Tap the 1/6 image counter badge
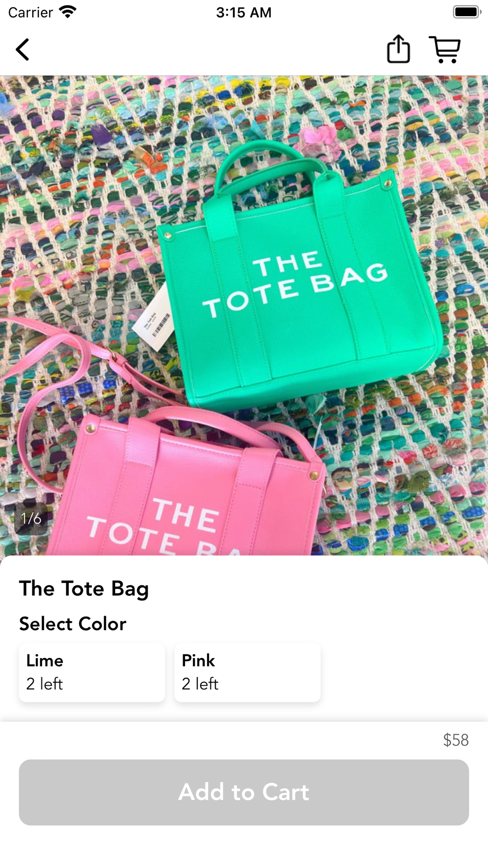The width and height of the screenshot is (488, 868). (31, 518)
